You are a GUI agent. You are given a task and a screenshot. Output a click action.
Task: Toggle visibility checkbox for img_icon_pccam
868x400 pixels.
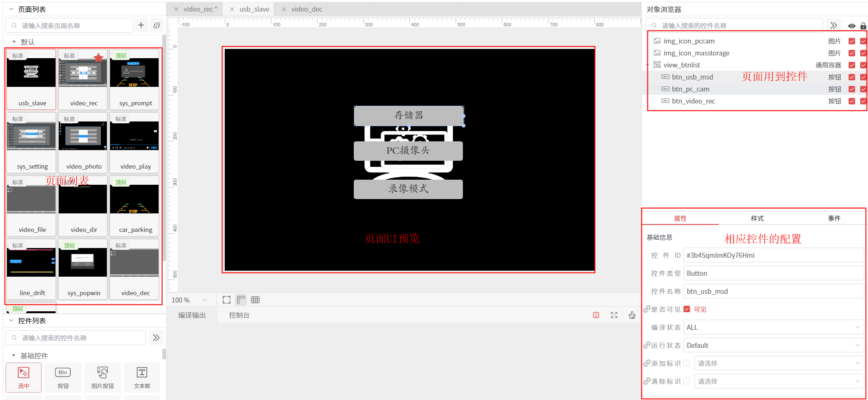point(852,41)
